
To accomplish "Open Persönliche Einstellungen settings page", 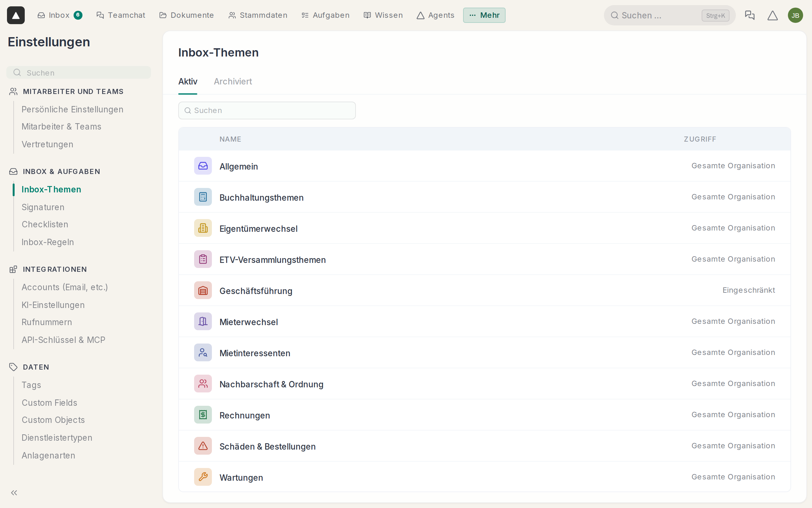I will tap(72, 109).
